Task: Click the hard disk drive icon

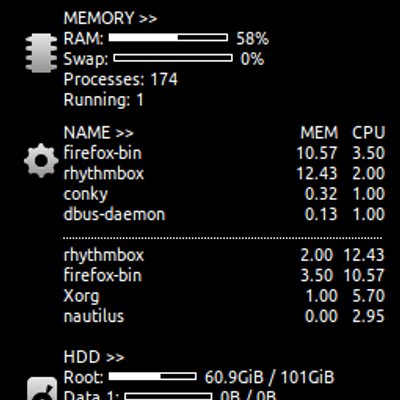Action: [x=42, y=389]
